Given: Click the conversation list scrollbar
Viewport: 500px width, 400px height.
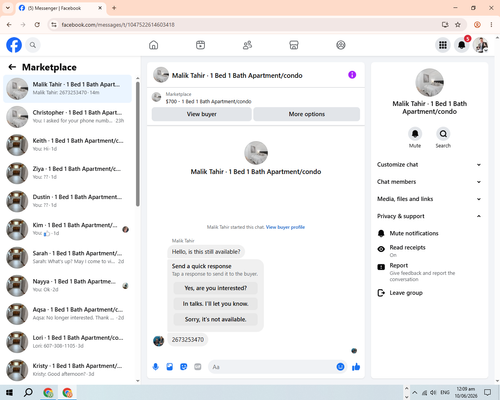Looking at the screenshot, I should click(138, 144).
